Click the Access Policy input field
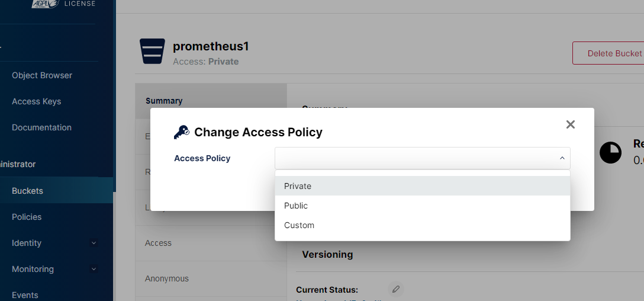Screen dimensions: 644x301 pos(414,158)
